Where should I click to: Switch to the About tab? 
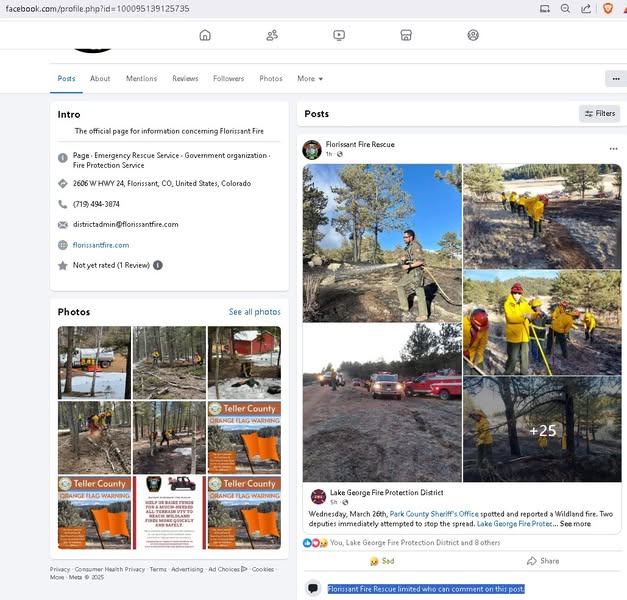(x=100, y=78)
